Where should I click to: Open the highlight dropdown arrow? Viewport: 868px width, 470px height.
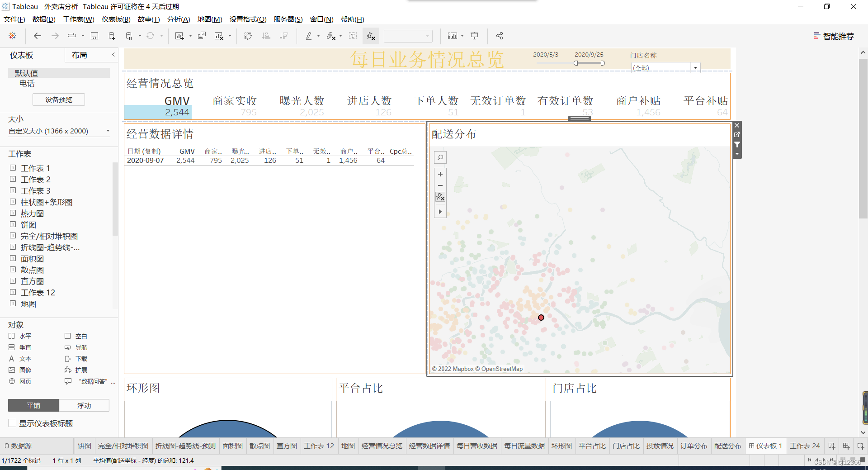pos(318,36)
